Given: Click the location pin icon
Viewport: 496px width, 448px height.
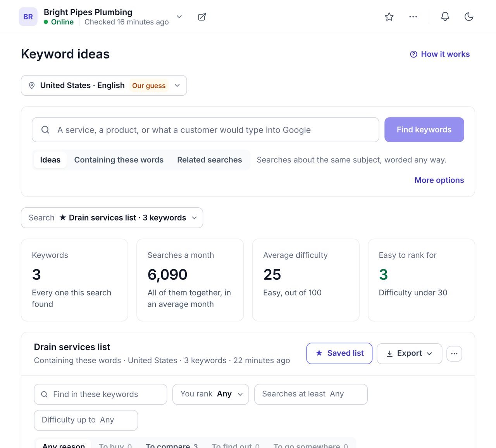Looking at the screenshot, I should [x=32, y=85].
